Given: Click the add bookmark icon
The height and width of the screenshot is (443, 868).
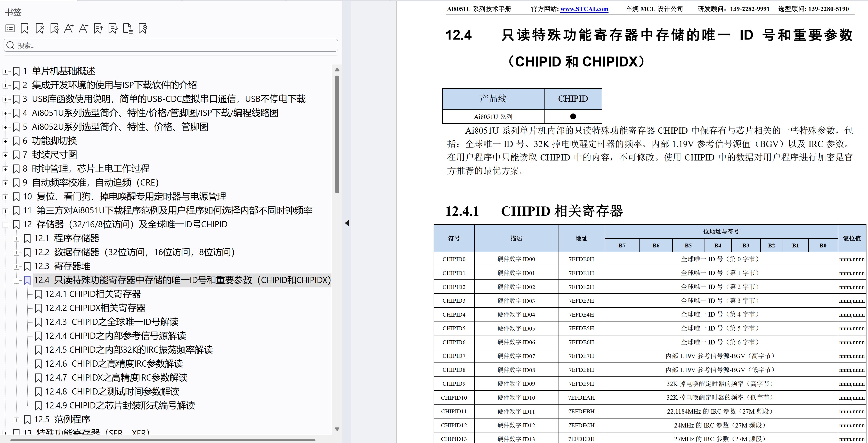Looking at the screenshot, I should coord(25,29).
